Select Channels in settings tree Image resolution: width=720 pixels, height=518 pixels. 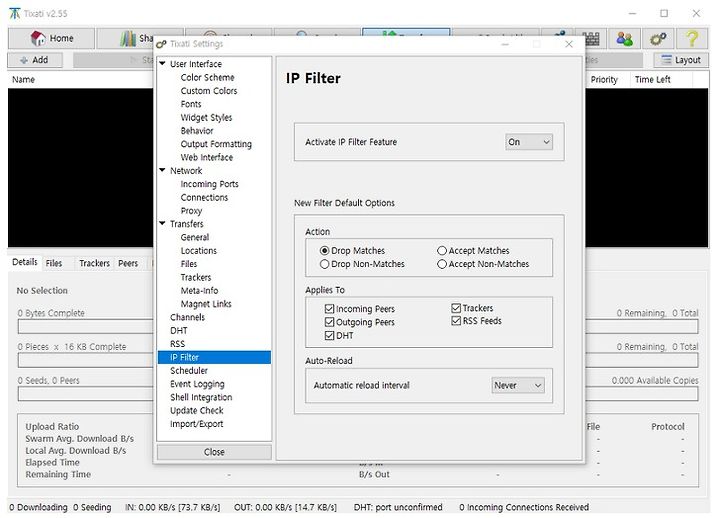[x=187, y=317]
